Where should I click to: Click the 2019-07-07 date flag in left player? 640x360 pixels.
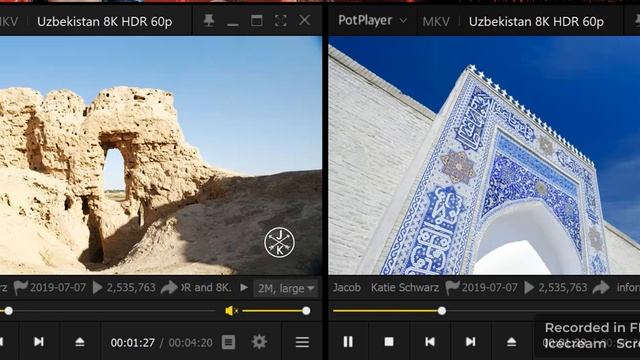pos(20,288)
